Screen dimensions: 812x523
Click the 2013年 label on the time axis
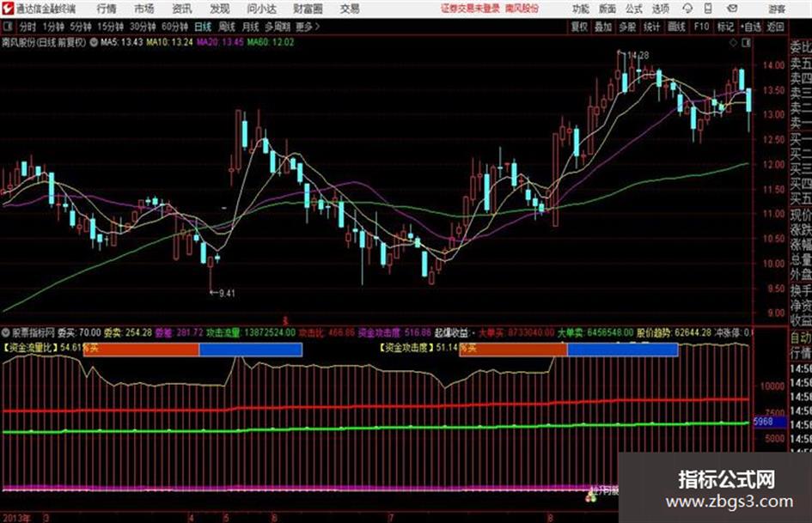click(x=16, y=517)
